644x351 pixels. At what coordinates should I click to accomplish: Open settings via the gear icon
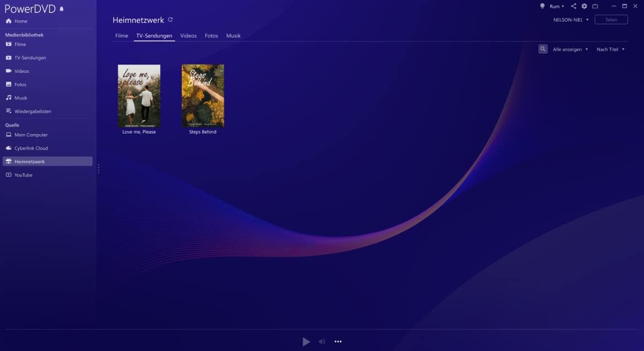tap(584, 6)
